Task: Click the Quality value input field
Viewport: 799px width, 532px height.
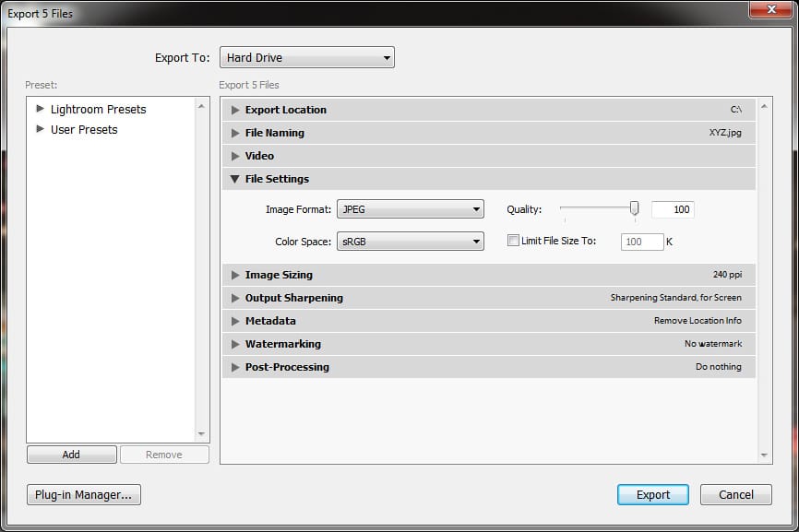Action: (673, 209)
